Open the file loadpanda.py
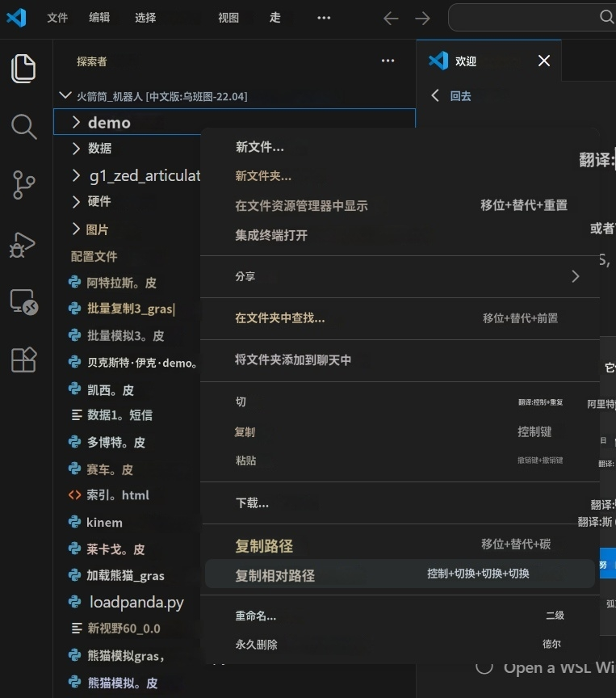 (127, 603)
